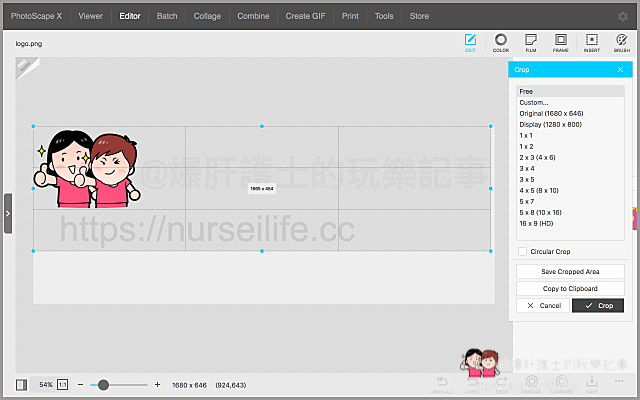Screen dimensions: 640x400
Task: Select the 2 x 3 (4 x 6) ratio
Action: click(x=570, y=158)
